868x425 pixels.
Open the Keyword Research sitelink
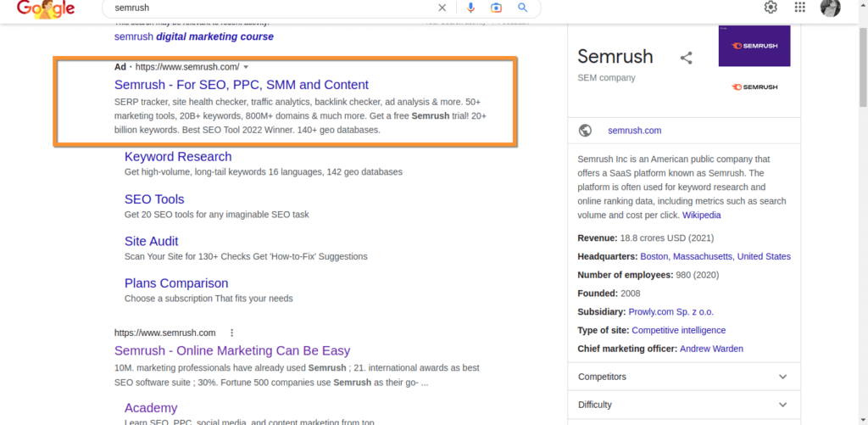178,157
